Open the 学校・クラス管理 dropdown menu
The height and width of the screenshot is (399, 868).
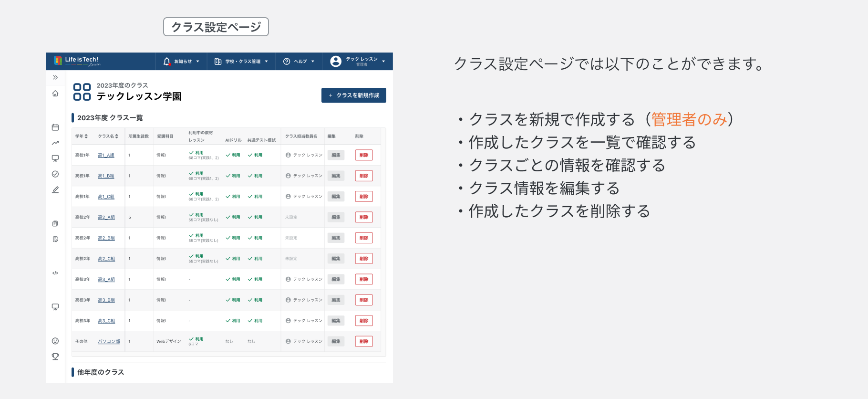click(x=241, y=62)
